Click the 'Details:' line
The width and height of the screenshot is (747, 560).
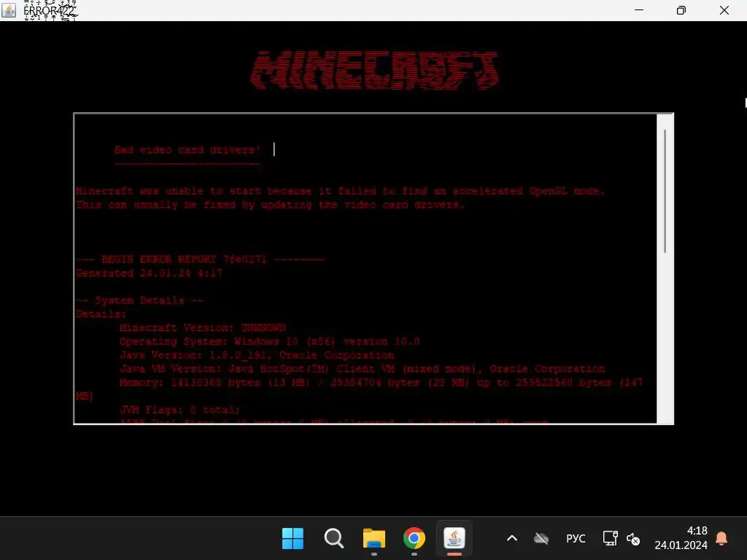coord(101,314)
